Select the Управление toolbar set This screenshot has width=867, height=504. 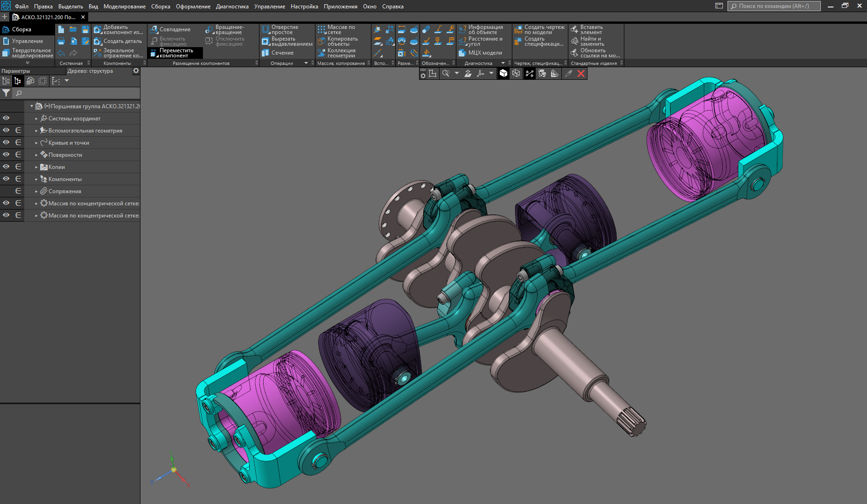point(27,41)
